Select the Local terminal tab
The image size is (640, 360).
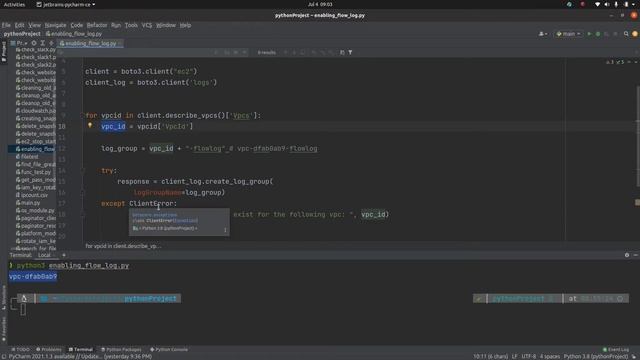[x=44, y=255]
